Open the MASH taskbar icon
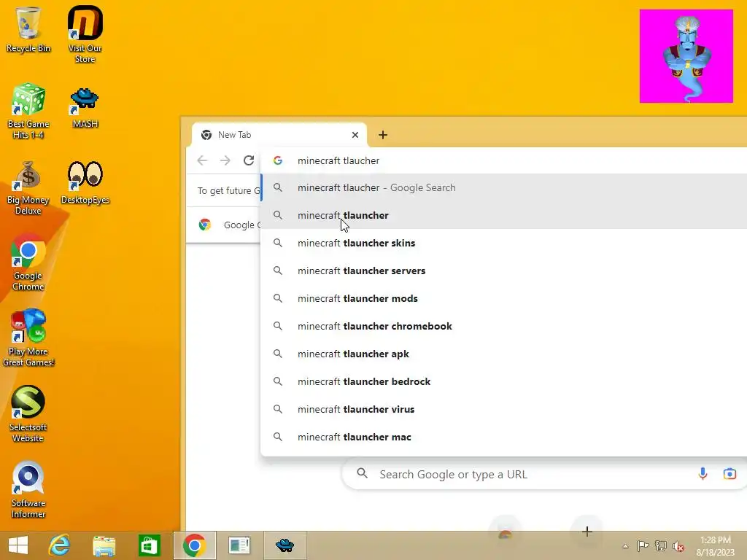The height and width of the screenshot is (560, 747). 285,545
